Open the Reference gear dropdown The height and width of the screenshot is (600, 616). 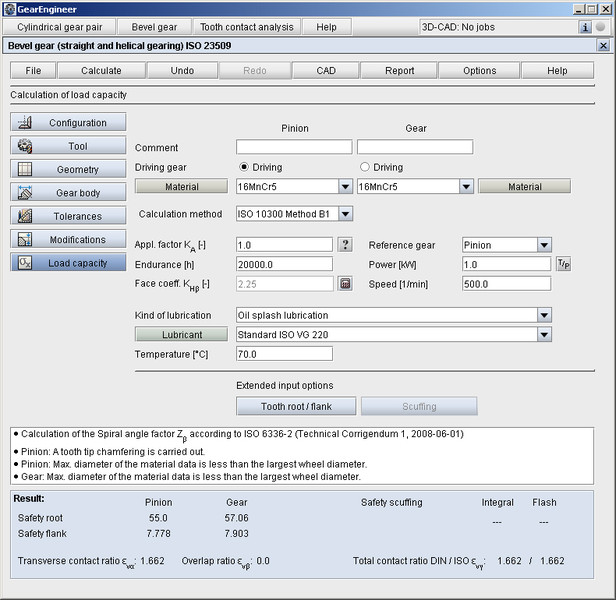[544, 245]
